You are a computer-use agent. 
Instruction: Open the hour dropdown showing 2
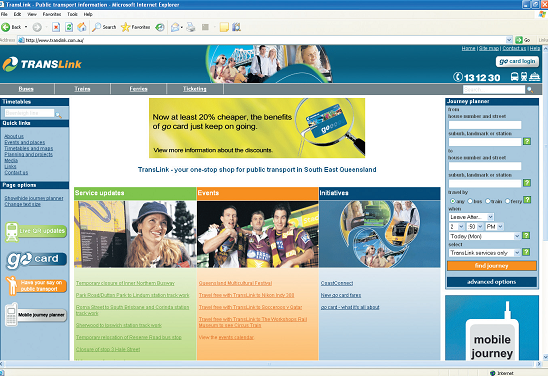pos(461,226)
